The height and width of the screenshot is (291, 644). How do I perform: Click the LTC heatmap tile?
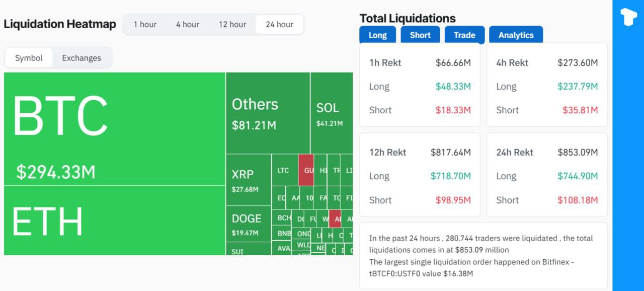[x=284, y=170]
